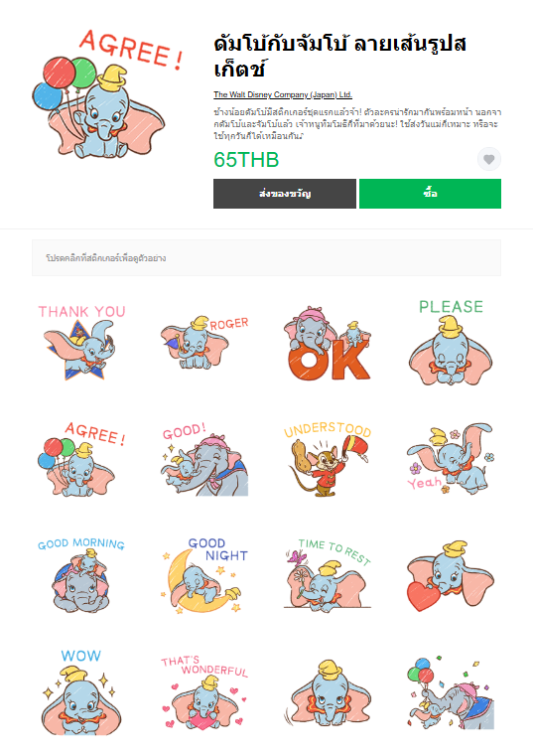This screenshot has width=533, height=756.
Task: Open The Walt Disney Company (Japan) Ltd. link
Action: pyautogui.click(x=283, y=94)
